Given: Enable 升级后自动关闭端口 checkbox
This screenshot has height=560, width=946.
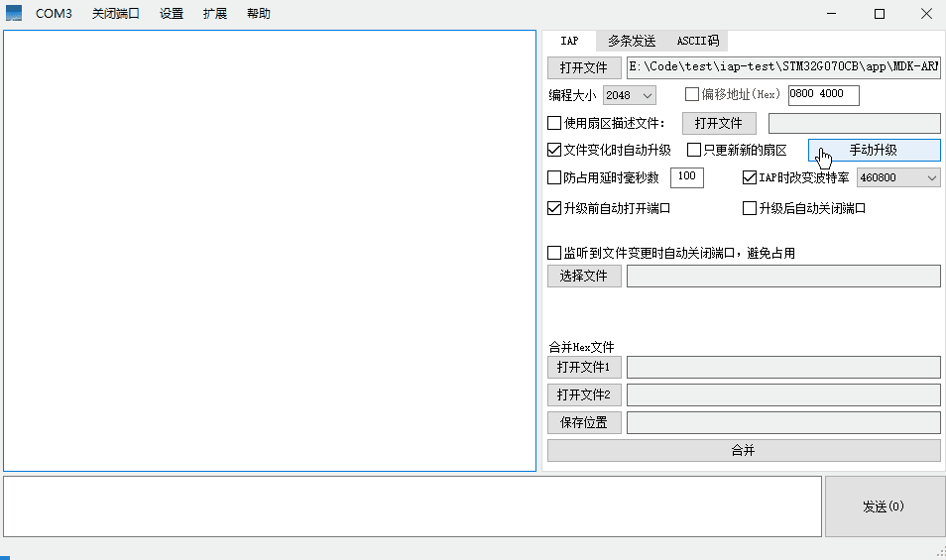Looking at the screenshot, I should click(751, 209).
